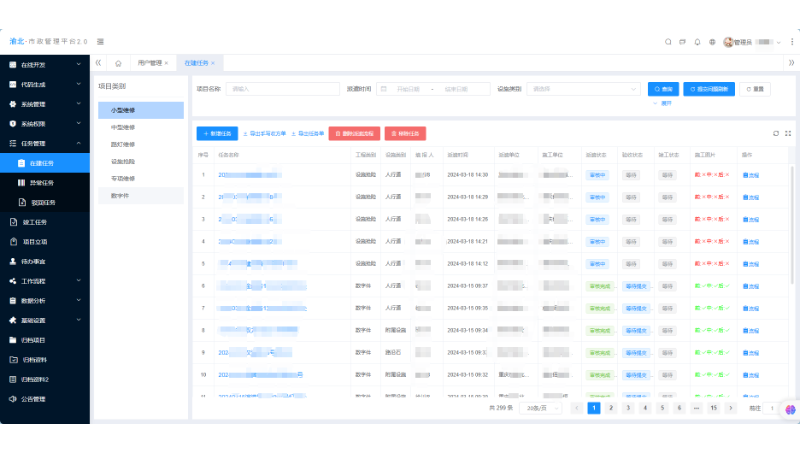The height and width of the screenshot is (453, 800).
Task: Toggle fullscreen with the expand icon above the table
Action: tap(788, 134)
